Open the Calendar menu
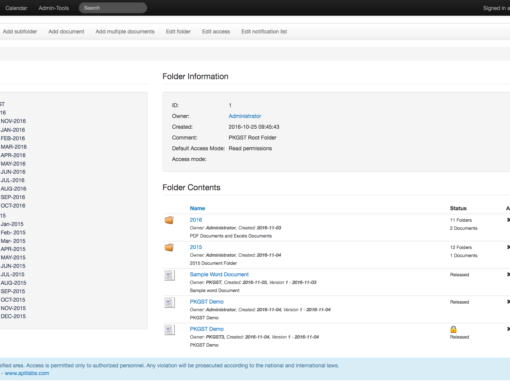The height and width of the screenshot is (382, 510). 16,8
